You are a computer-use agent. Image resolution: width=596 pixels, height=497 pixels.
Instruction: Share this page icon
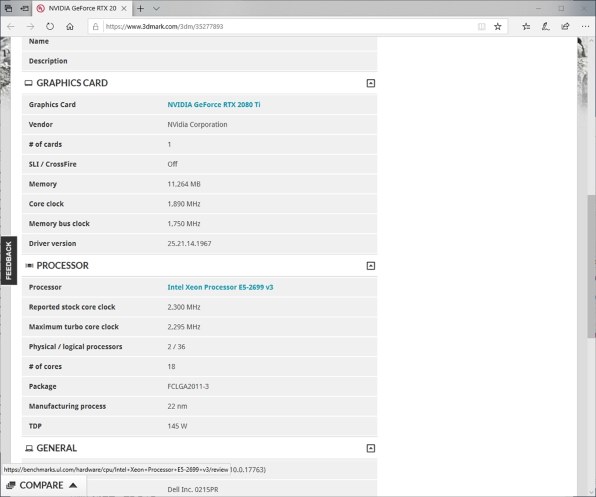point(565,27)
